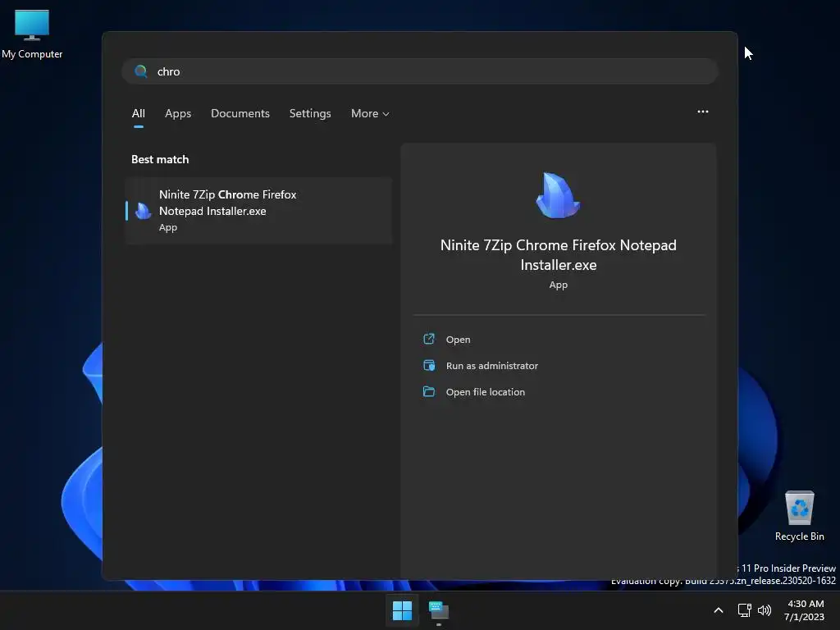Open the three-dot options menu
Viewport: 840px width, 630px height.
[x=703, y=112]
